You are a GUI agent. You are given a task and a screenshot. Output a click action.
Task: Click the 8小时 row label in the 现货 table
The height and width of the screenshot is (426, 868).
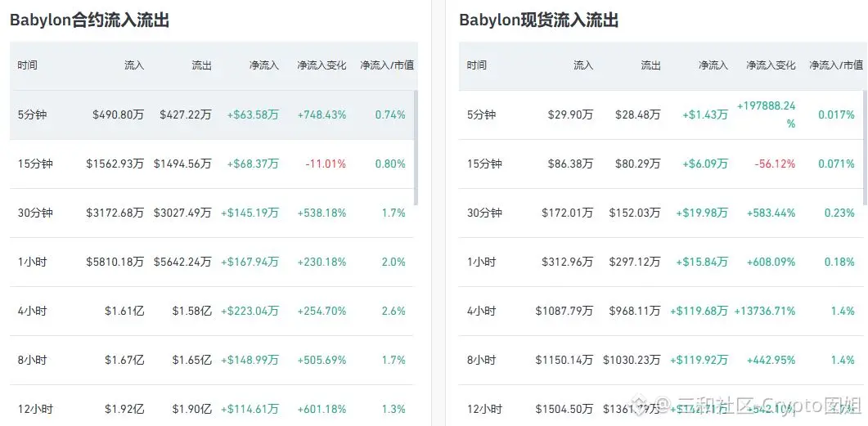pyautogui.click(x=482, y=360)
